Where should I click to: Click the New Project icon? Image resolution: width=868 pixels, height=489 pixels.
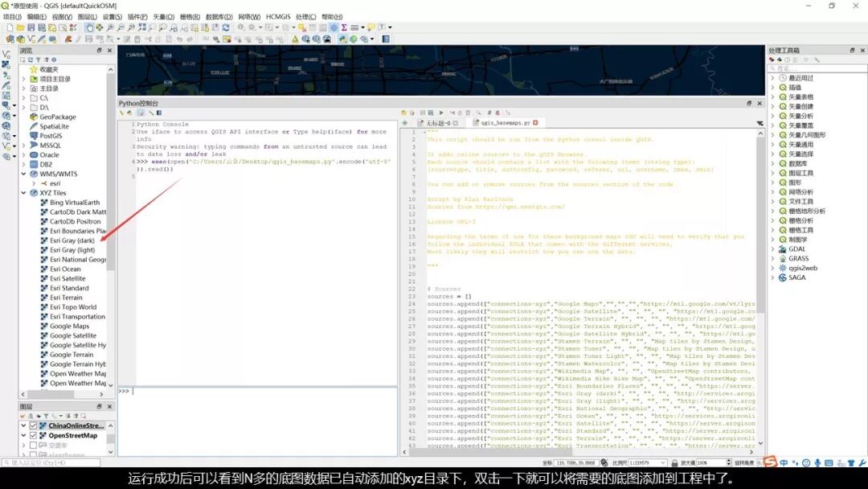tap(10, 27)
